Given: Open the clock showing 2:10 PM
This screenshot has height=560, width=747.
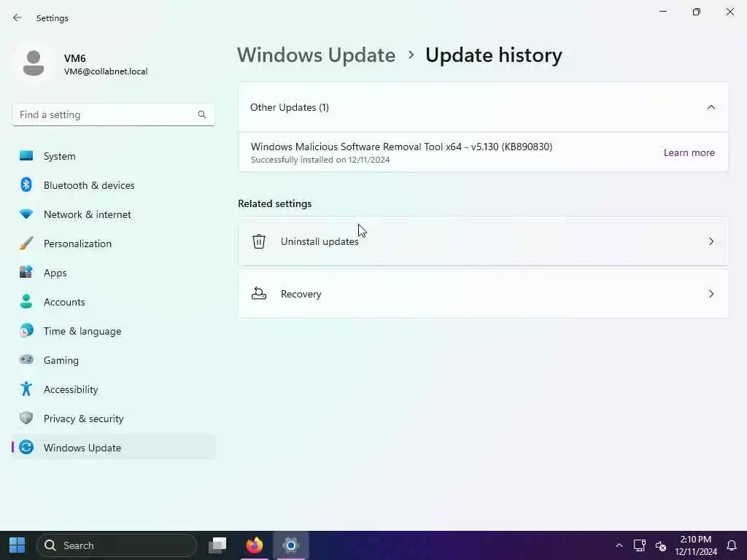Looking at the screenshot, I should (695, 545).
